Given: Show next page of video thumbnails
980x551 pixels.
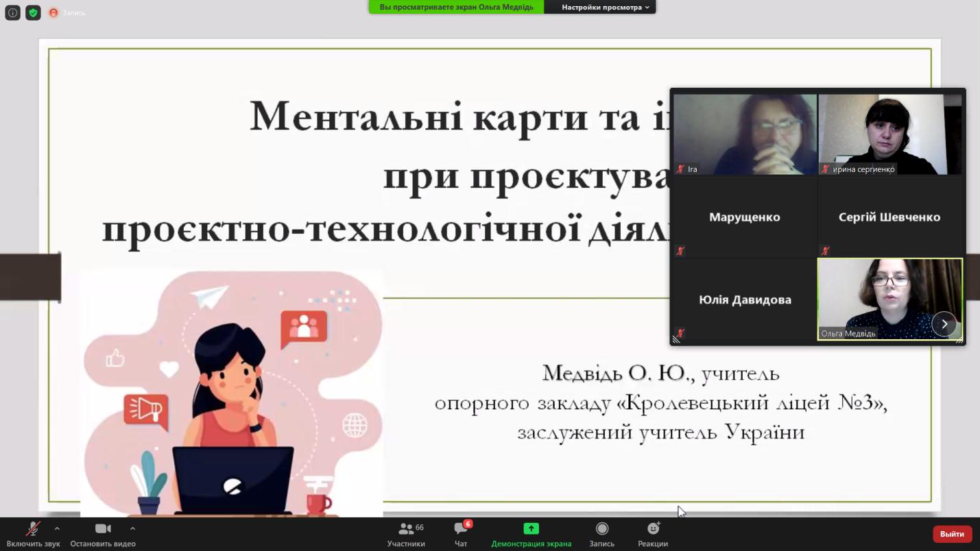Looking at the screenshot, I should click(x=944, y=324).
